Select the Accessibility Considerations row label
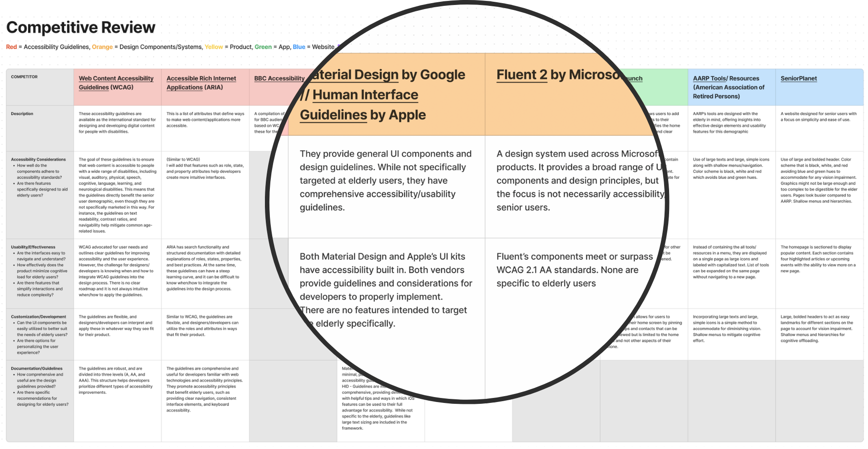This screenshot has height=449, width=868. (38, 159)
